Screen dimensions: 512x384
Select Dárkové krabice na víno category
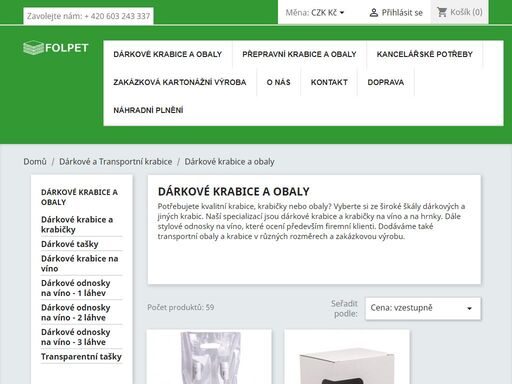(x=80, y=263)
